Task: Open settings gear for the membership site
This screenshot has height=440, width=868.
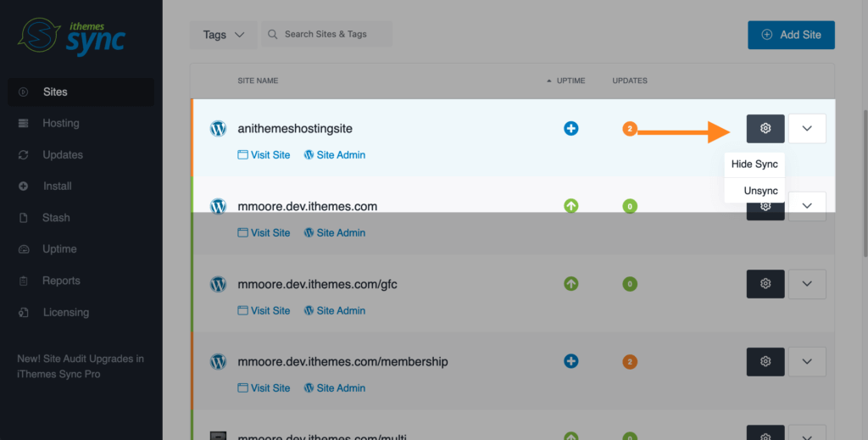Action: click(x=765, y=361)
